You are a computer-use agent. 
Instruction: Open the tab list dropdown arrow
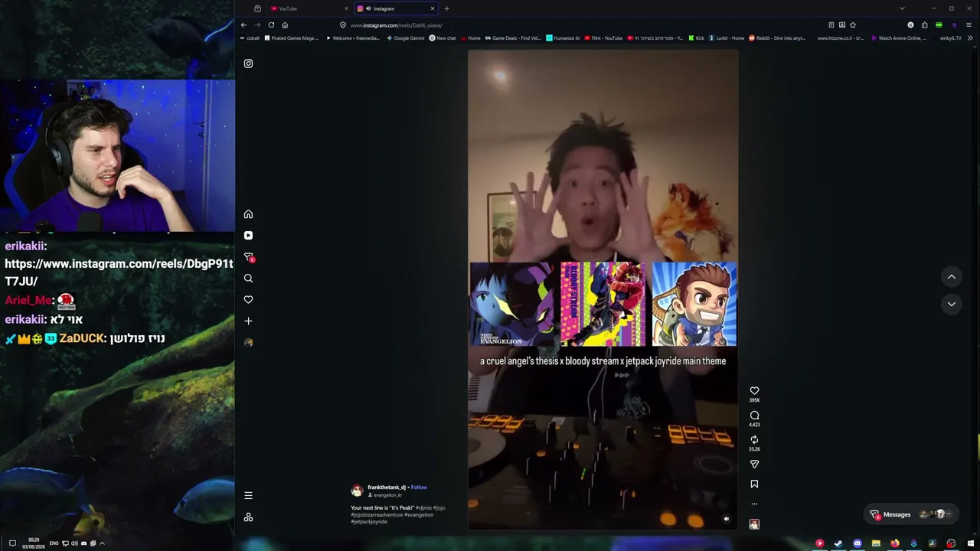(902, 8)
